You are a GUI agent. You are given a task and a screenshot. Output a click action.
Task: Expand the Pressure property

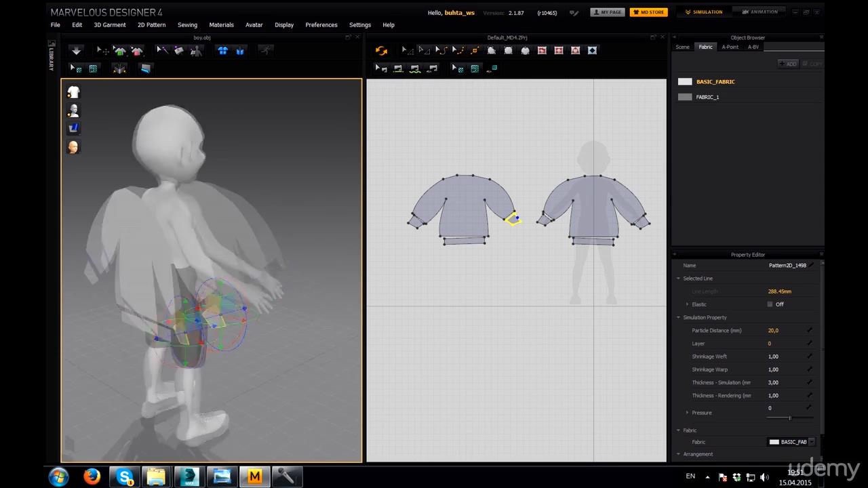click(687, 413)
